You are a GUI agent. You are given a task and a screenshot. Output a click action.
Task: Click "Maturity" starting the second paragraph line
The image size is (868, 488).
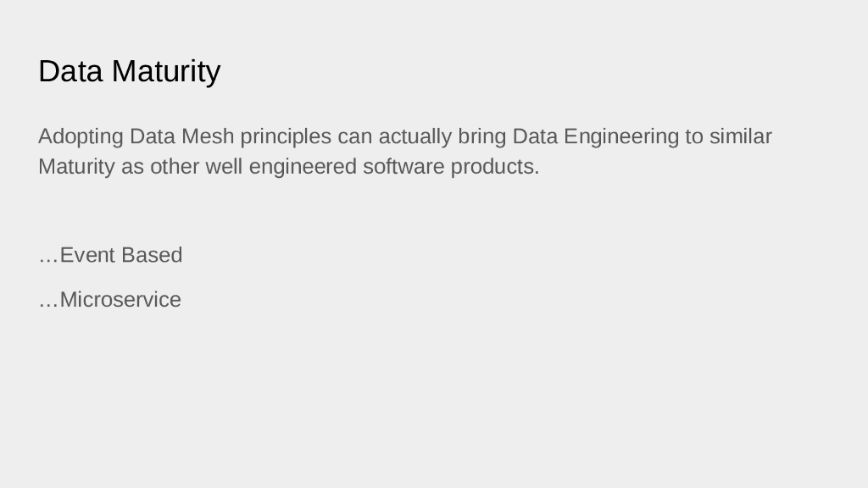tap(76, 167)
